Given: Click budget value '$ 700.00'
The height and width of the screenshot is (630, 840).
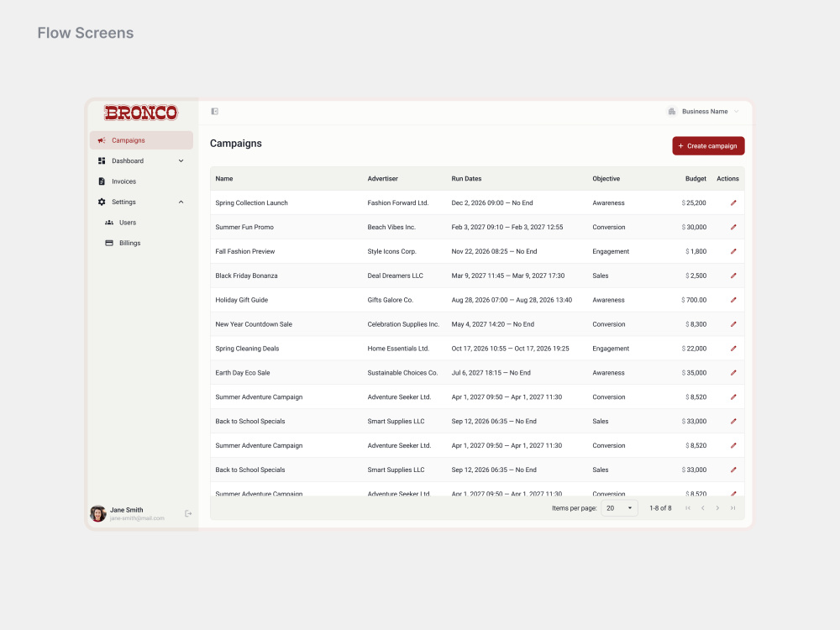Looking at the screenshot, I should [694, 300].
